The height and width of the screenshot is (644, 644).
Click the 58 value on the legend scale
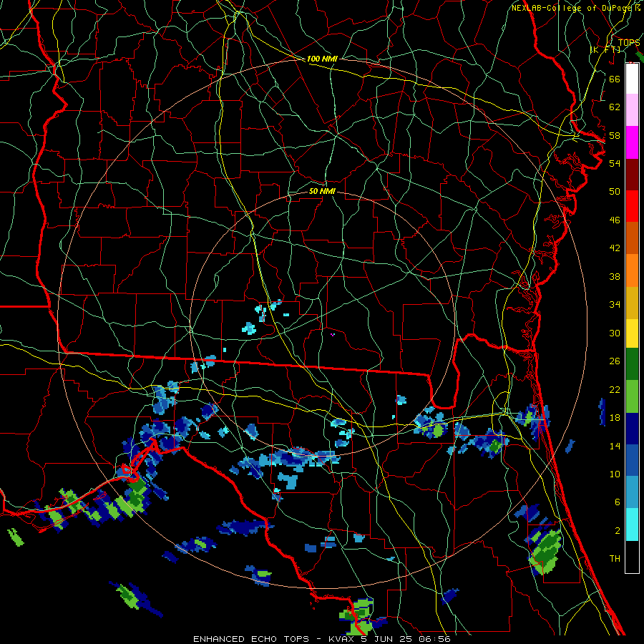coord(615,135)
